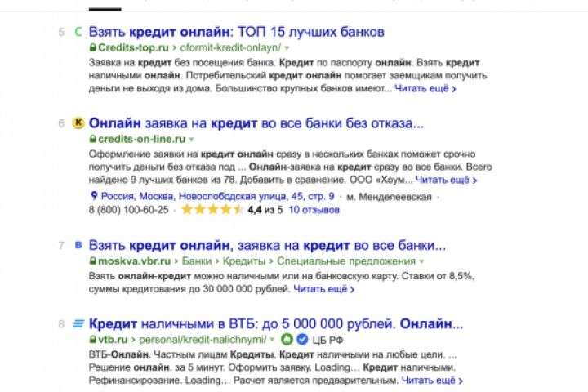Click the location pin icon before Россия
Image resolution: width=588 pixels, height=392 pixels.
pyautogui.click(x=94, y=197)
